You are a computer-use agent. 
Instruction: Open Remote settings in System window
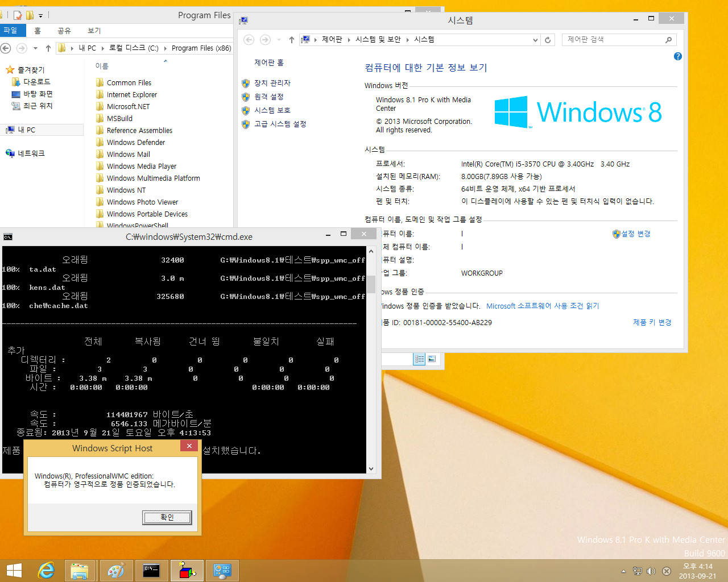coord(268,97)
